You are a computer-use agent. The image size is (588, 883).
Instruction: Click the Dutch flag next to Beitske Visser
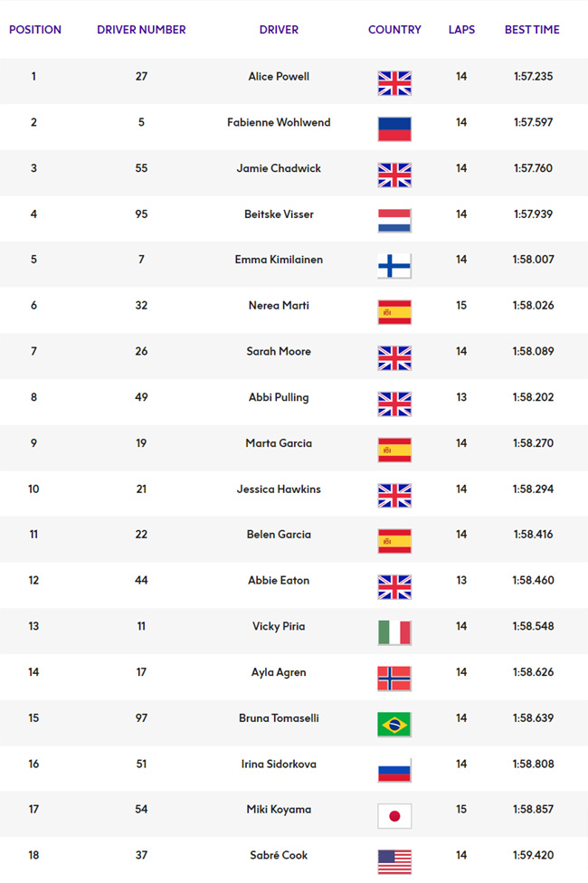tap(394, 221)
